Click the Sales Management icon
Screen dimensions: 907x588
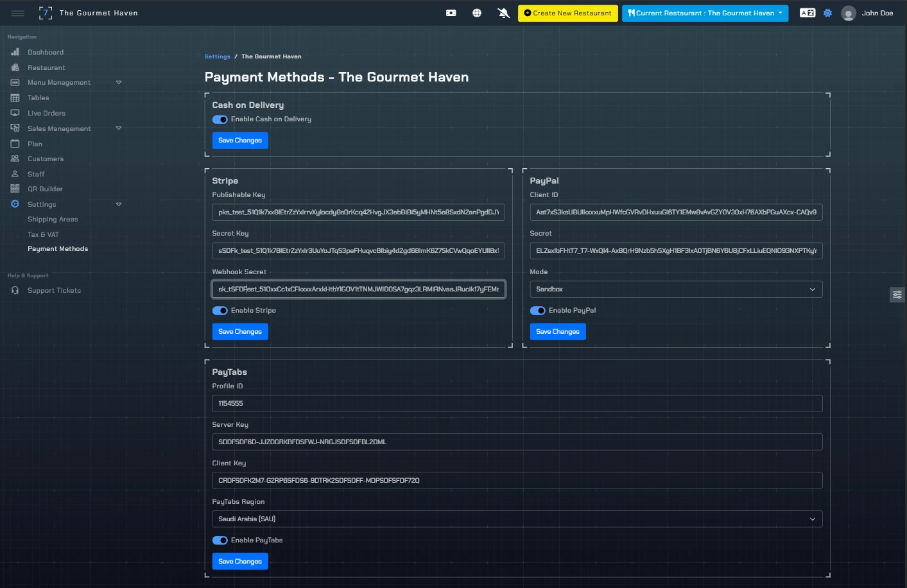[15, 128]
